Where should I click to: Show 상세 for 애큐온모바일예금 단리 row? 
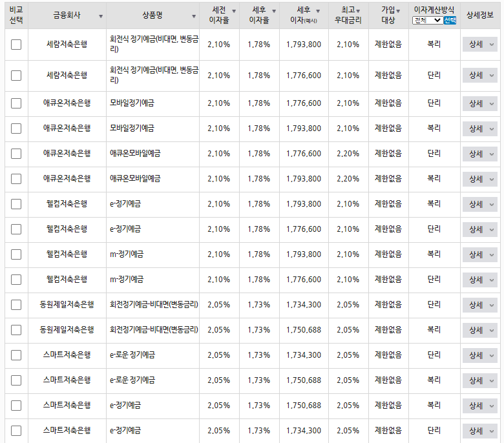[x=480, y=154]
